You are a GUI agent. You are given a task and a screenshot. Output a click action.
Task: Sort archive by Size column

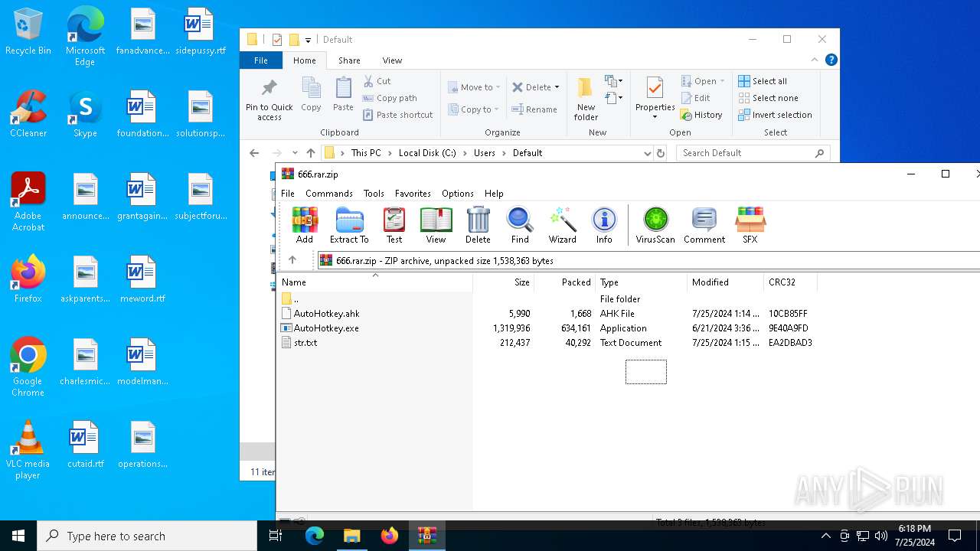[504, 282]
